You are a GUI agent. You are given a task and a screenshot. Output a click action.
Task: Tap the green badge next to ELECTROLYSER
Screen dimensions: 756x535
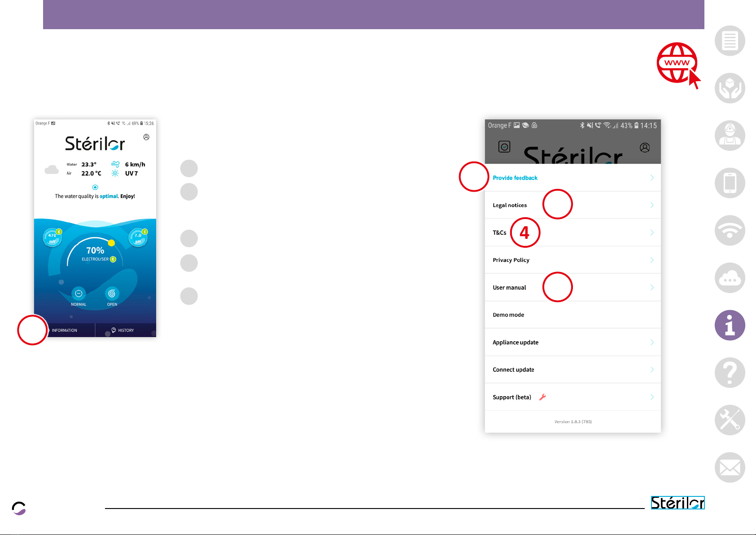tap(113, 259)
